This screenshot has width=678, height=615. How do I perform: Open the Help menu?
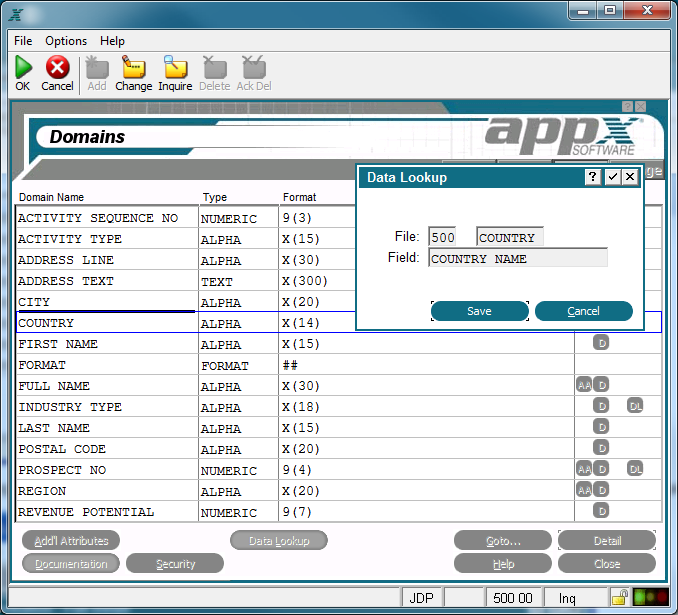(x=112, y=41)
